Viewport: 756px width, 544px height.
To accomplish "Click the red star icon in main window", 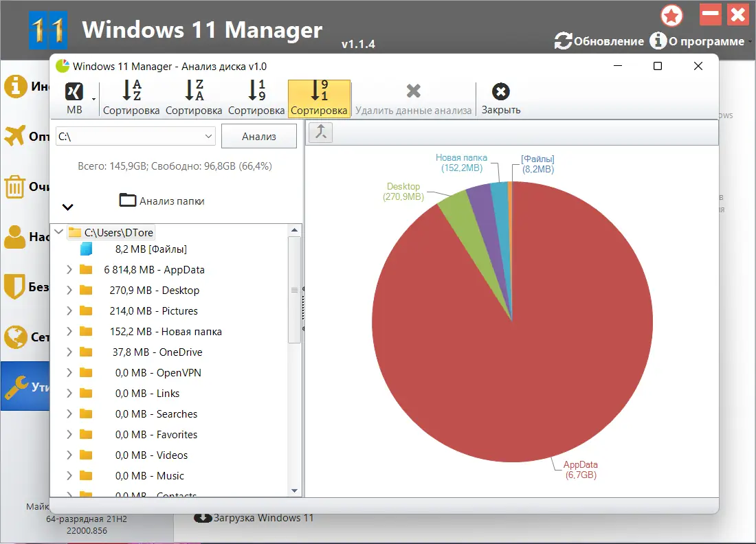I will 671,15.
